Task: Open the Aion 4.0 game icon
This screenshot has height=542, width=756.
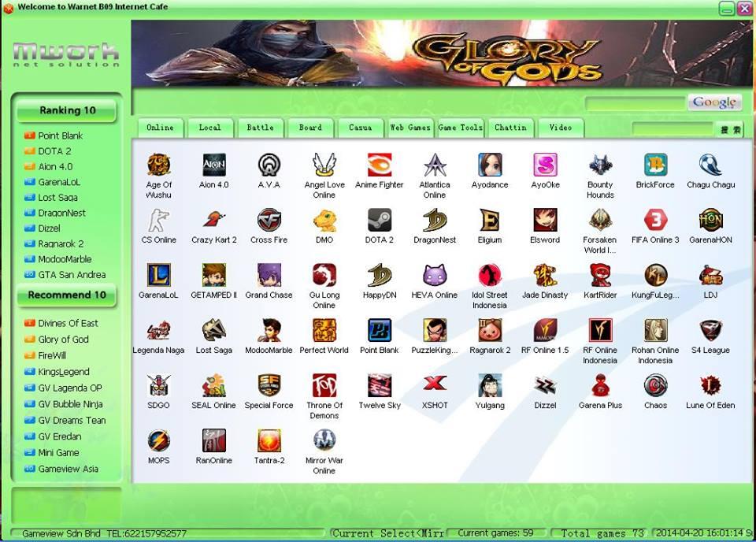Action: [213, 165]
